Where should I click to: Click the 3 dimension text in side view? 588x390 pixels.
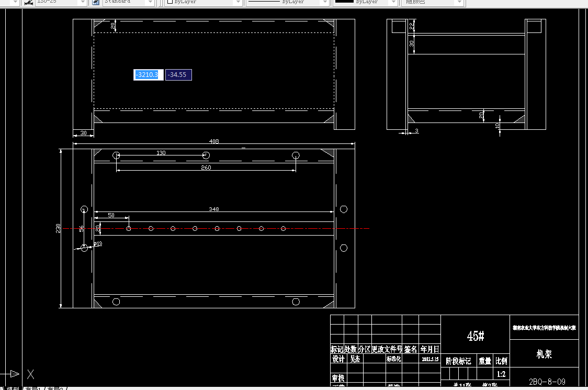tap(416, 131)
